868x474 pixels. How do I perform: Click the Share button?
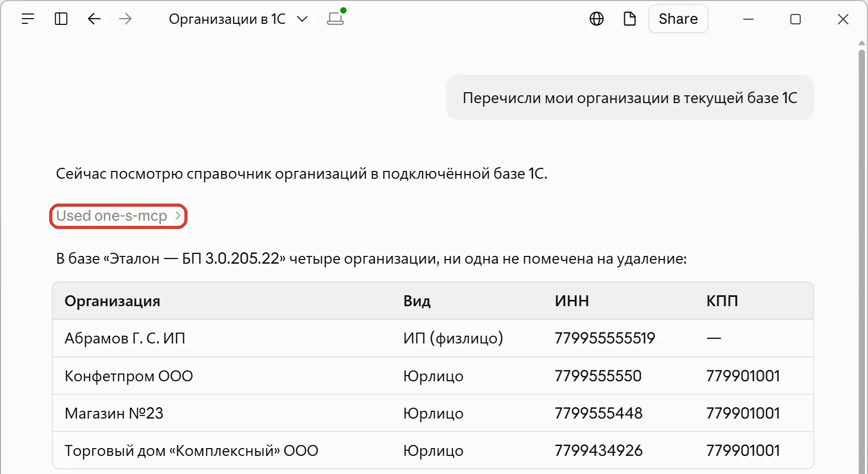pos(678,19)
